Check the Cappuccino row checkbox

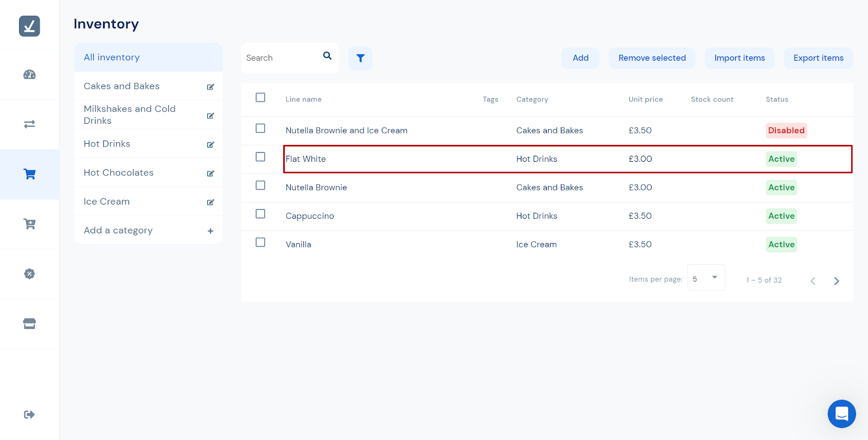click(x=260, y=214)
